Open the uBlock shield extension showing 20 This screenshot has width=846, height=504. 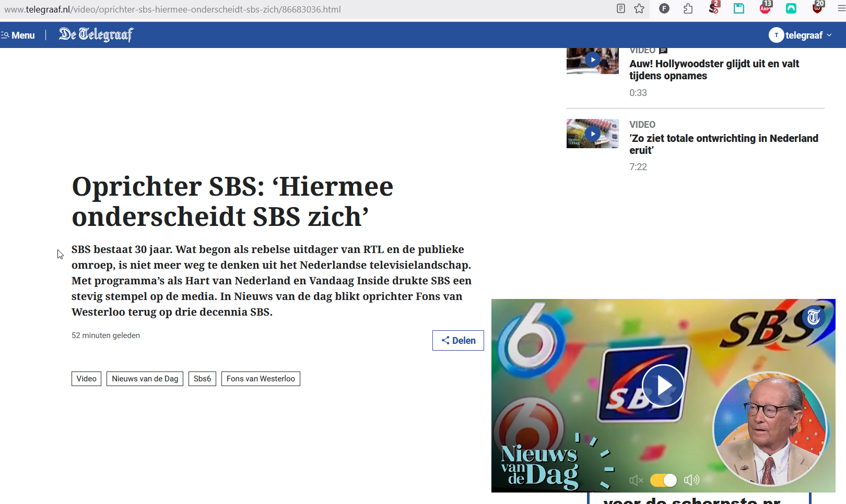click(x=818, y=7)
